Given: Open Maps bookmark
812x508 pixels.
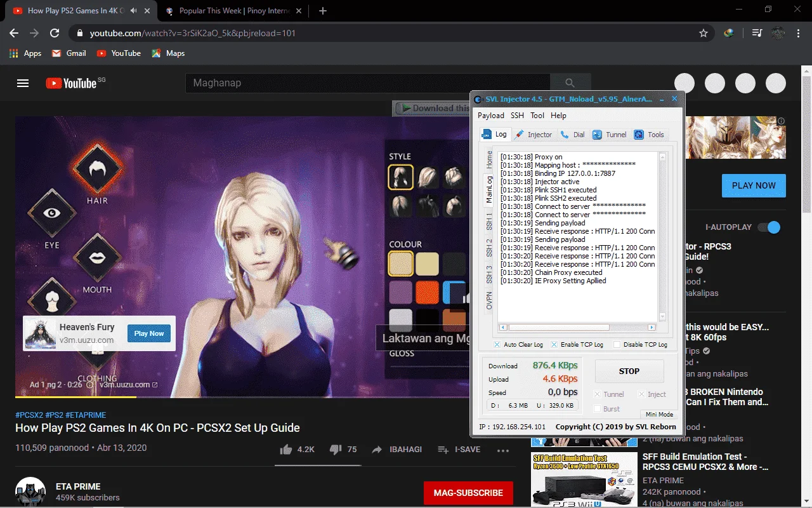Looking at the screenshot, I should coord(168,53).
